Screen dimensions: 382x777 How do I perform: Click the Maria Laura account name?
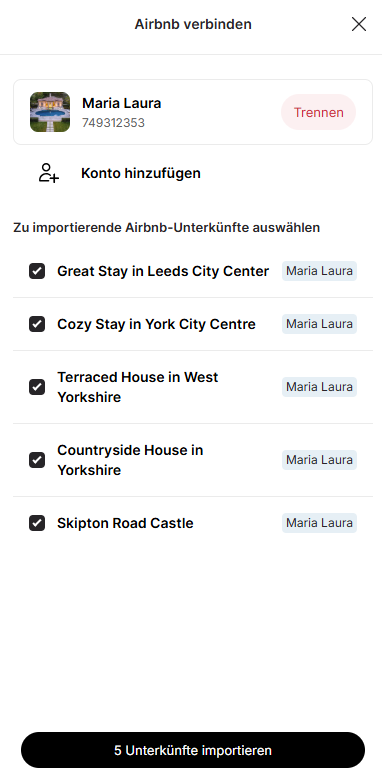coord(121,103)
